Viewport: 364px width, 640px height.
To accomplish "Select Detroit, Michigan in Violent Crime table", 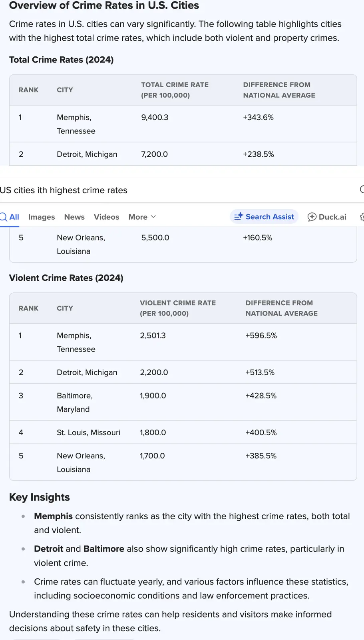I will (x=87, y=372).
